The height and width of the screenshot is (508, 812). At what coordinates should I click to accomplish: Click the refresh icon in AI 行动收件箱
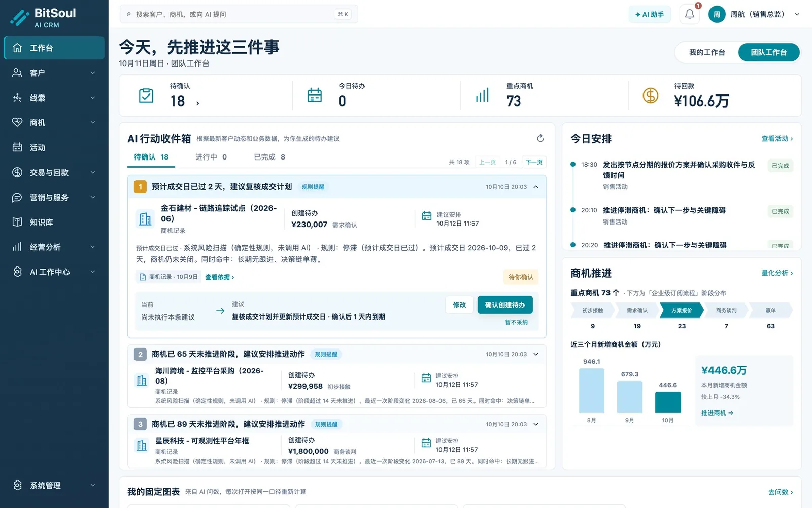[540, 138]
